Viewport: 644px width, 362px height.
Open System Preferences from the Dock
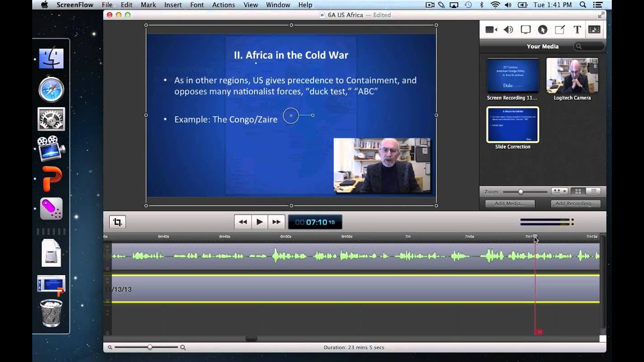coord(51,119)
